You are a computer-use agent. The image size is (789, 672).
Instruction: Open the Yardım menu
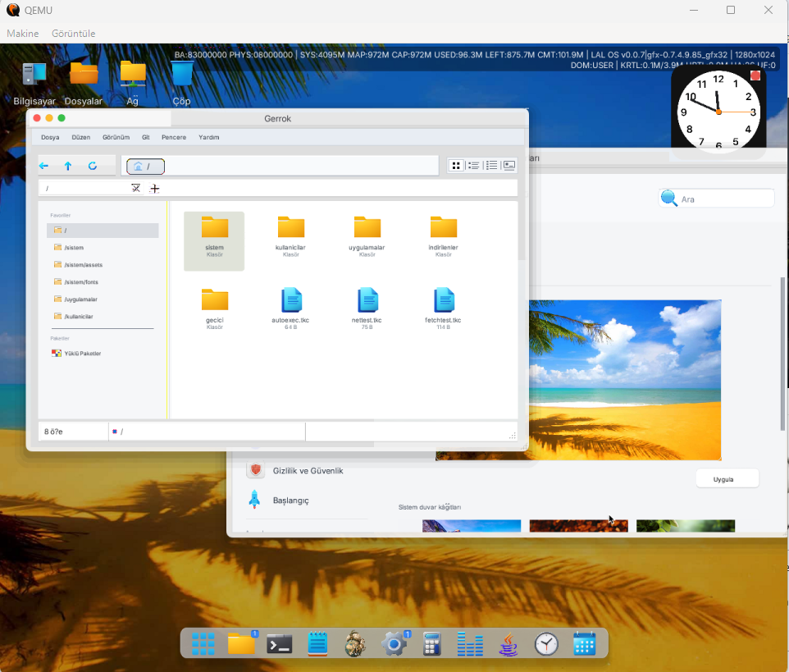click(209, 137)
